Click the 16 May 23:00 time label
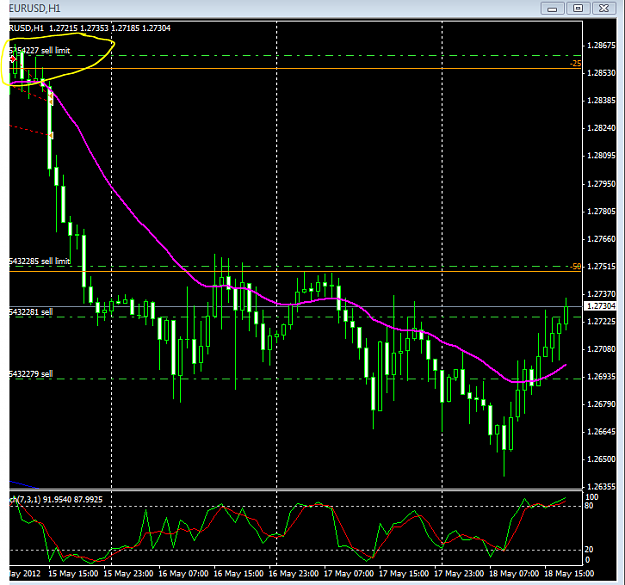The width and height of the screenshot is (625, 585). [293, 573]
